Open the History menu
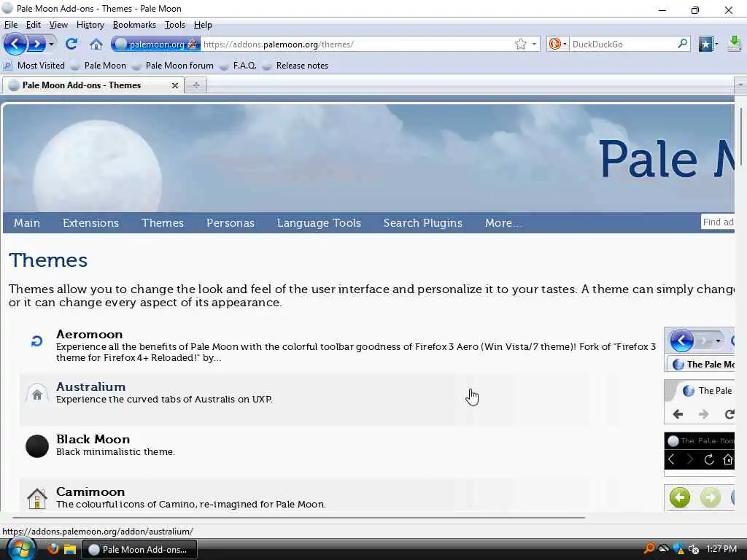The image size is (747, 560). pyautogui.click(x=90, y=25)
